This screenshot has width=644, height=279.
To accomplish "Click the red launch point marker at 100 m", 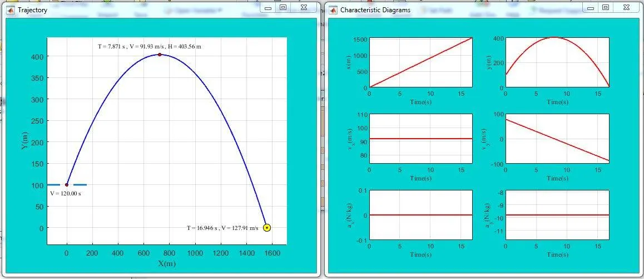I will tap(67, 184).
